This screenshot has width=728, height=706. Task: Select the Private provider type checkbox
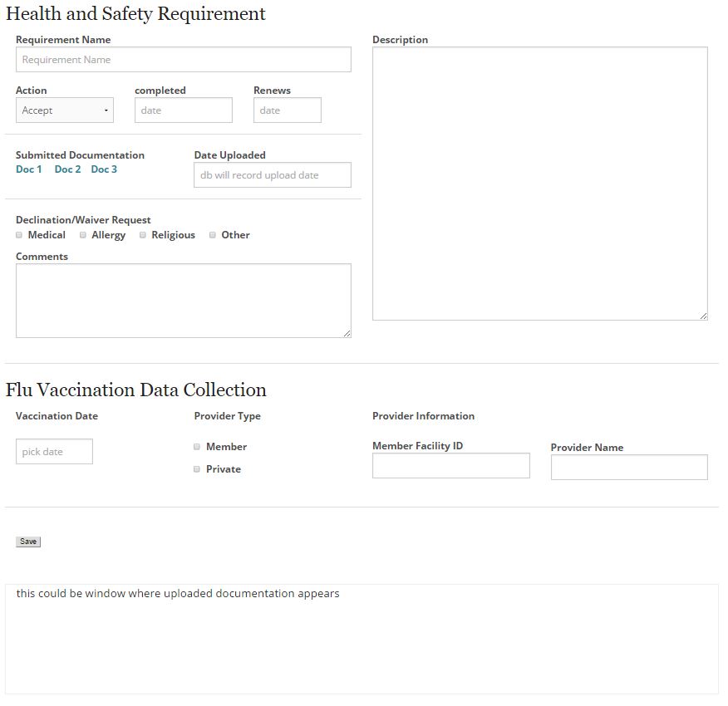pos(197,469)
